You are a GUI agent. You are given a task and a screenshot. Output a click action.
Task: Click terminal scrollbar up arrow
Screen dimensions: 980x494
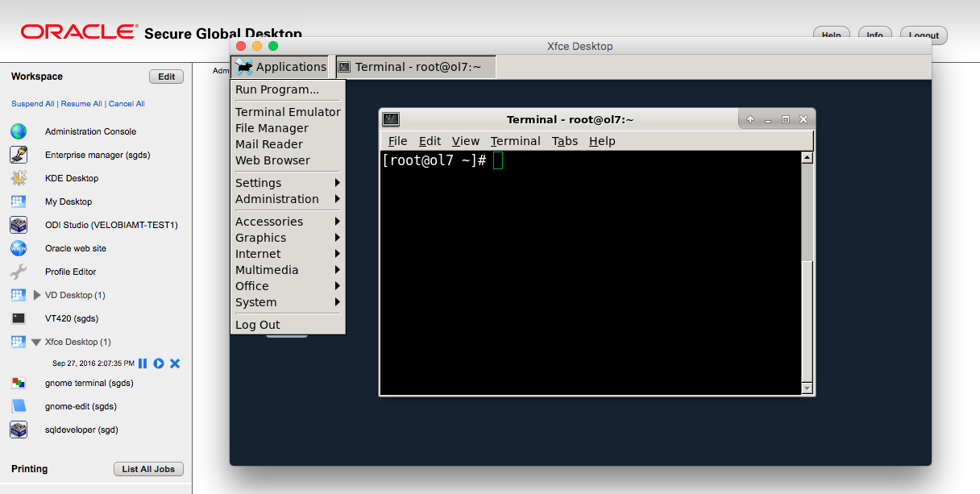click(808, 158)
